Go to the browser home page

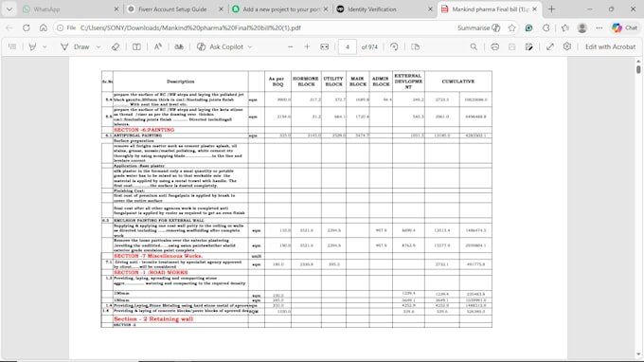44,27
